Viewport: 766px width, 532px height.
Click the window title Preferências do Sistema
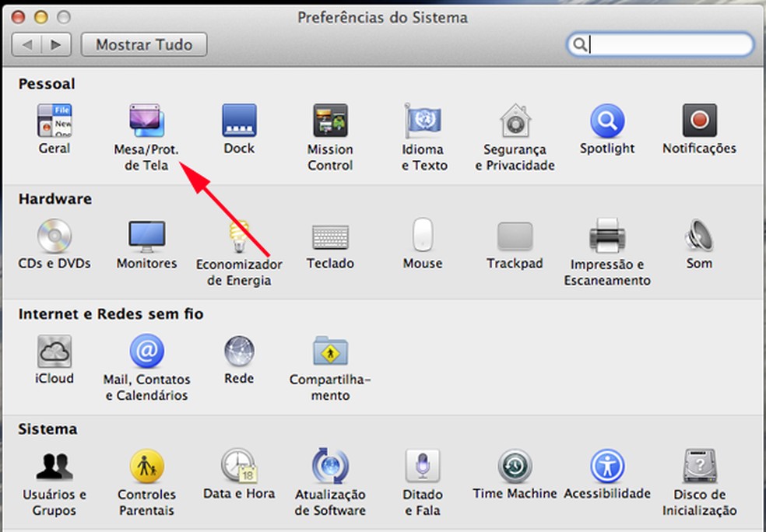click(x=382, y=18)
